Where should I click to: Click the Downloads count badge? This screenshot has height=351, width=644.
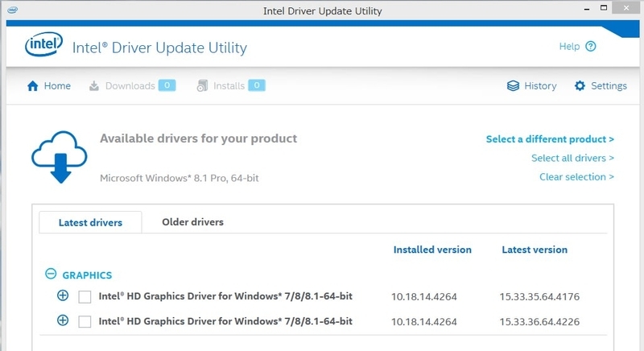click(x=167, y=85)
